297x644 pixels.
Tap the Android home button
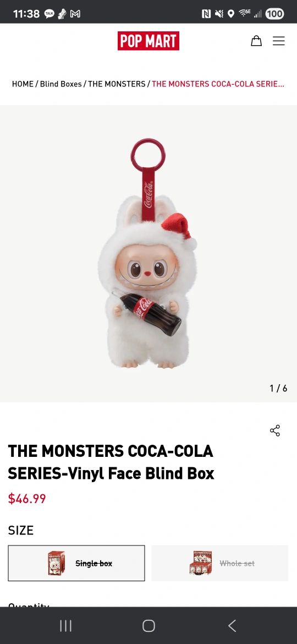148,625
